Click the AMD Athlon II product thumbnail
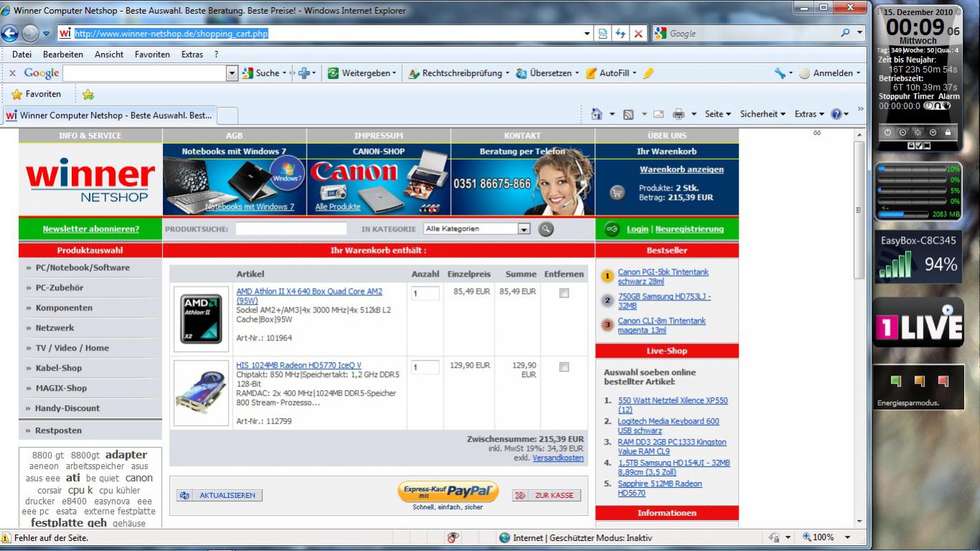 click(201, 318)
